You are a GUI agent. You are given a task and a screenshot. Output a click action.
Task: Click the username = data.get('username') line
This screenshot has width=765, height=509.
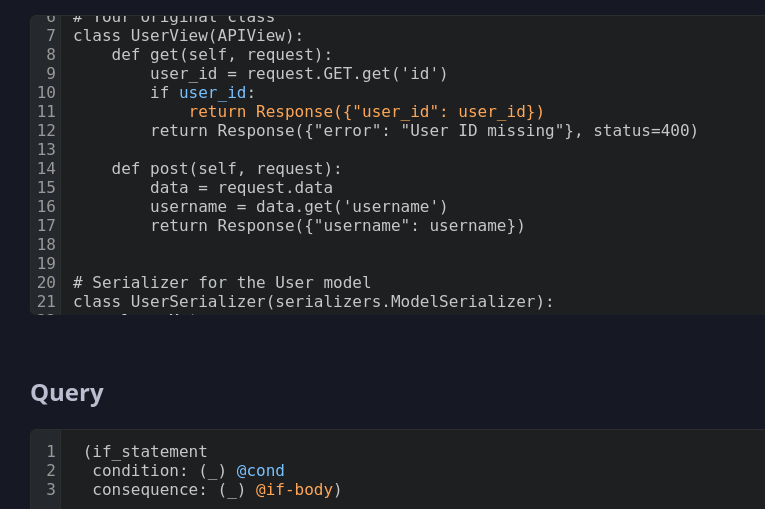299,207
